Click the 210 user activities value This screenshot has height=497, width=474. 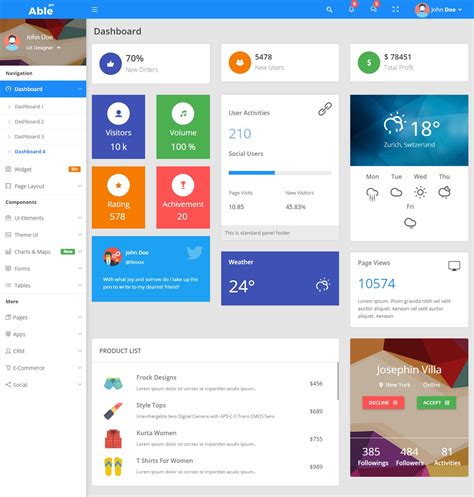click(x=240, y=134)
